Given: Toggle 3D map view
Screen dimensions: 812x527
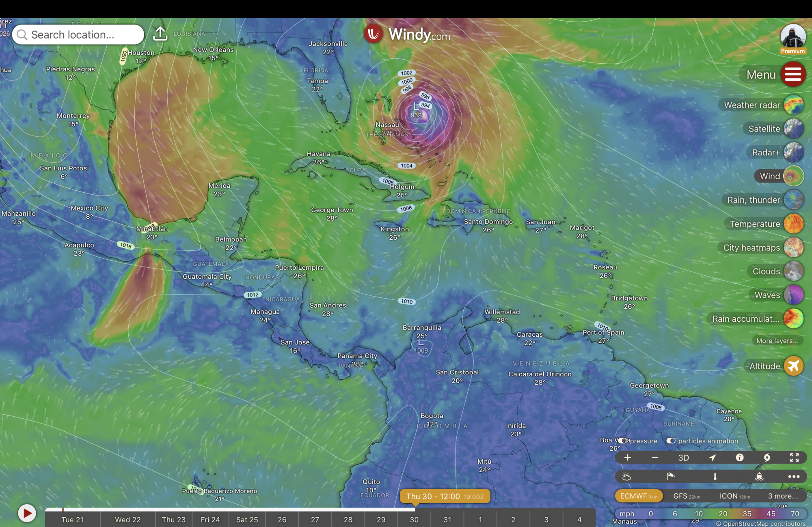Looking at the screenshot, I should coord(684,458).
